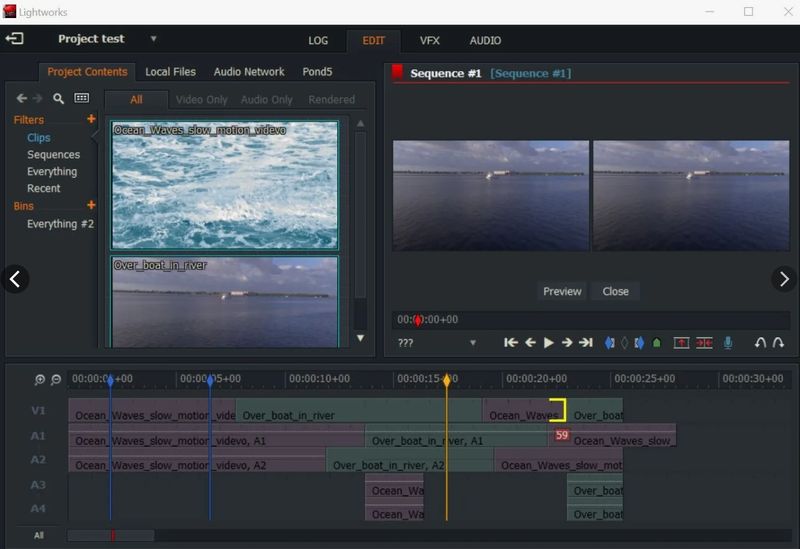800x549 pixels.
Task: Toggle the All tracks selector
Action: point(38,535)
